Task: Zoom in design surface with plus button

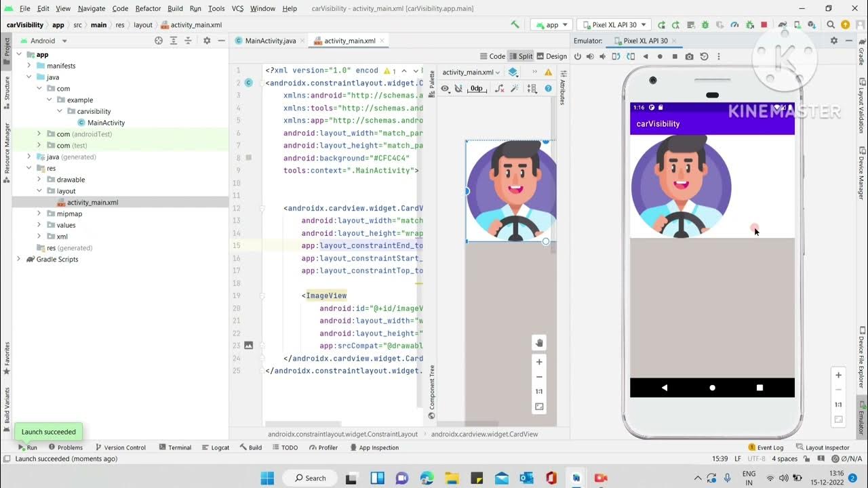Action: tap(539, 362)
